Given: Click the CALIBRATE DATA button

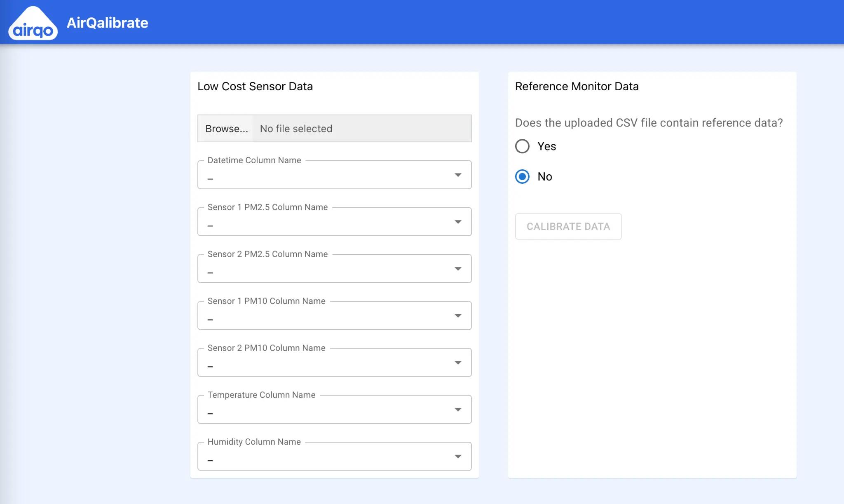Looking at the screenshot, I should pos(568,226).
